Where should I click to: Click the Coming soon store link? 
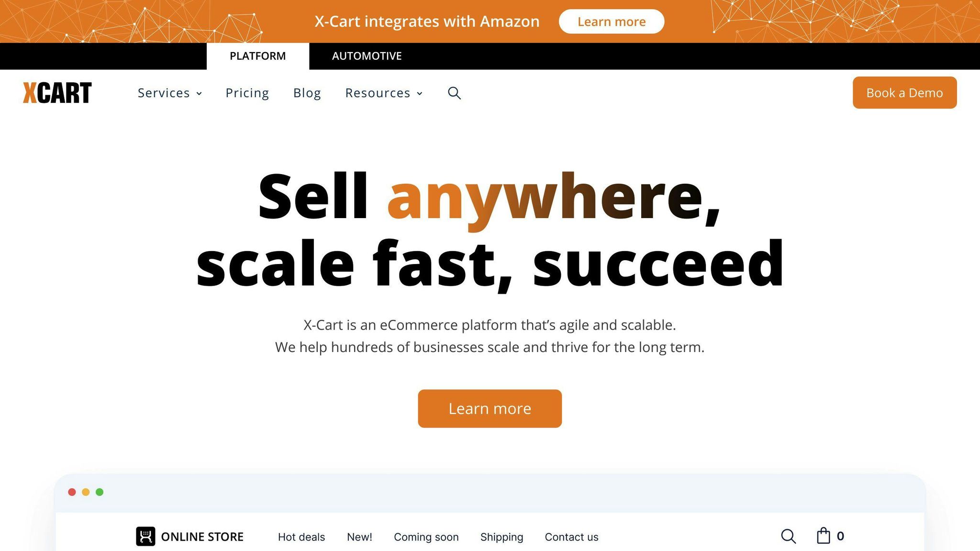[426, 537]
